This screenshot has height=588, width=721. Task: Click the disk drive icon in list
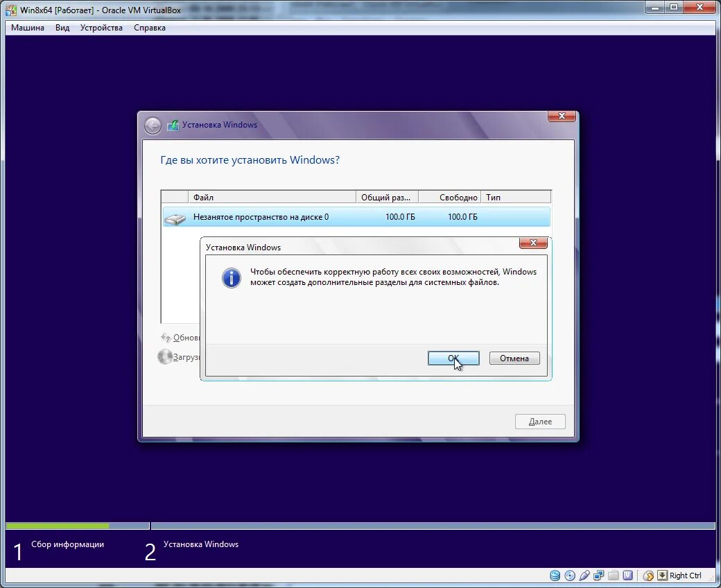tap(175, 218)
